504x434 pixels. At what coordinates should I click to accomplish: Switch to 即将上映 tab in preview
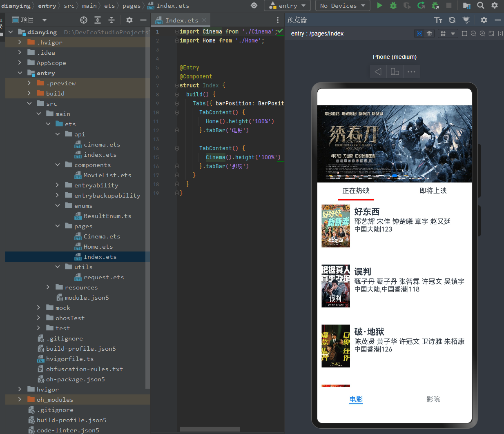point(433,191)
